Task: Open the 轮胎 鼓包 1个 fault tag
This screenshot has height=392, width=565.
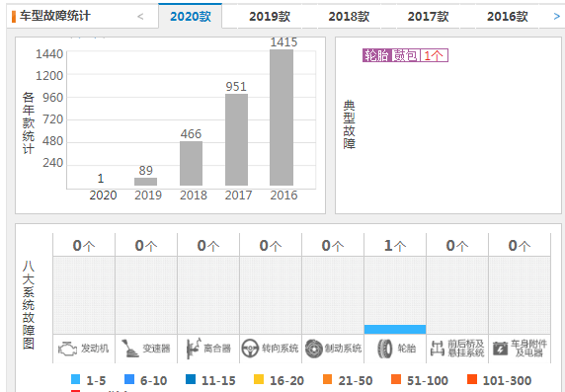Action: pos(405,55)
